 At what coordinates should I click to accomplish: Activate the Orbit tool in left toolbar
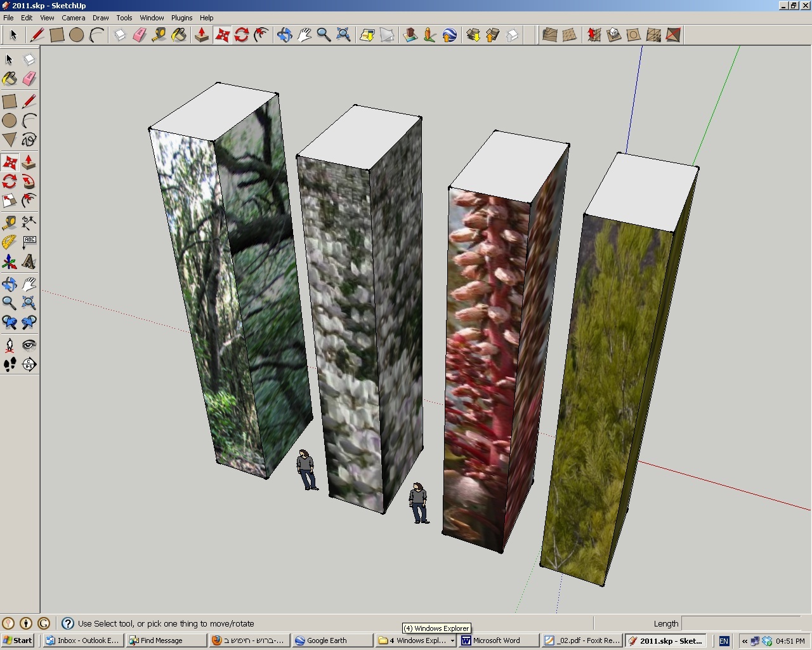tap(10, 284)
